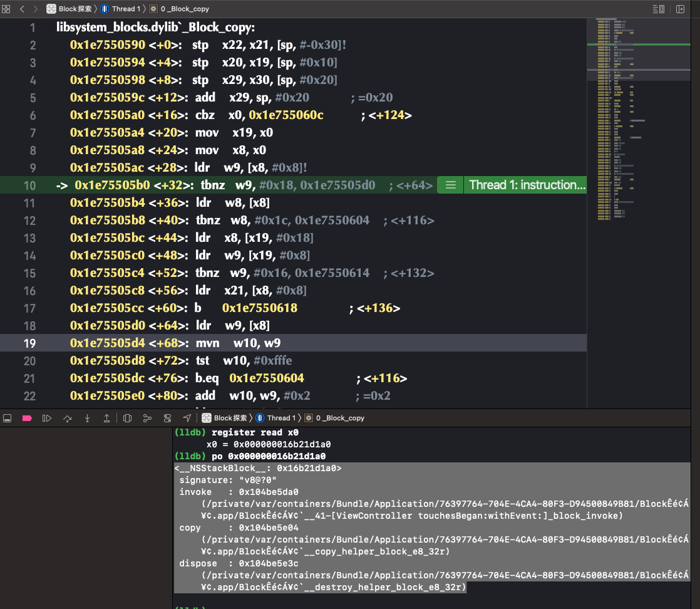
Task: Toggle breakpoints activation in debug bar
Action: click(27, 418)
